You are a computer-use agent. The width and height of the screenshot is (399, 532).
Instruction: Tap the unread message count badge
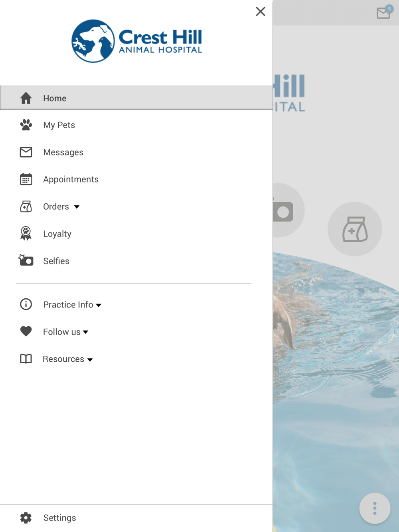tap(389, 9)
